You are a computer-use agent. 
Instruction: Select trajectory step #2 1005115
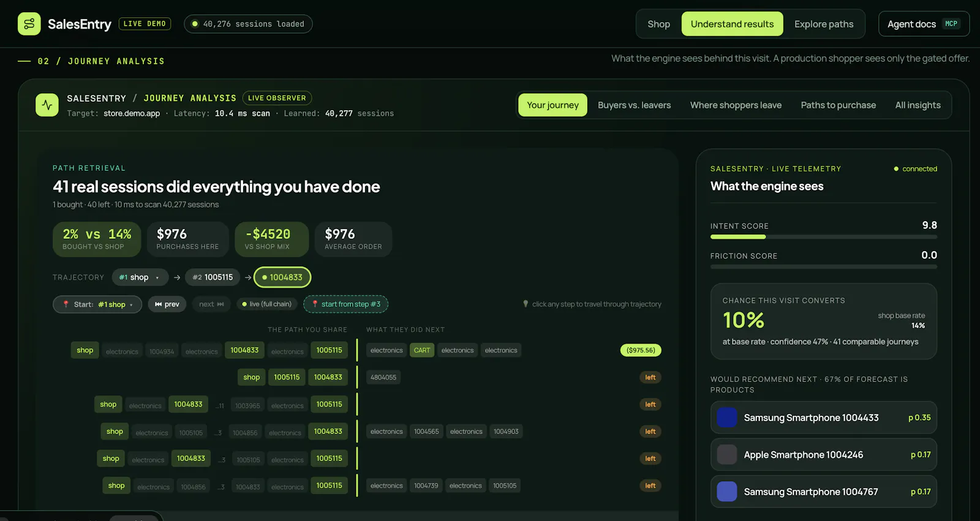point(213,277)
